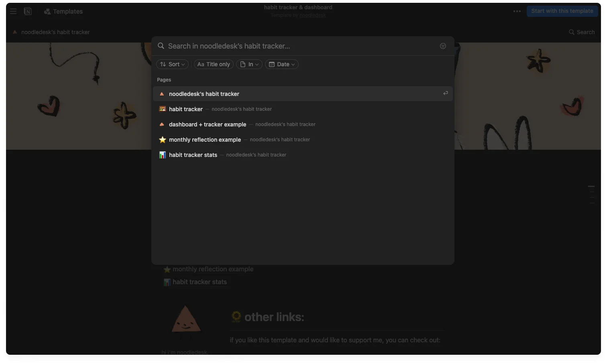Click the magnifier icon in search box
607x364 pixels.
pos(161,46)
